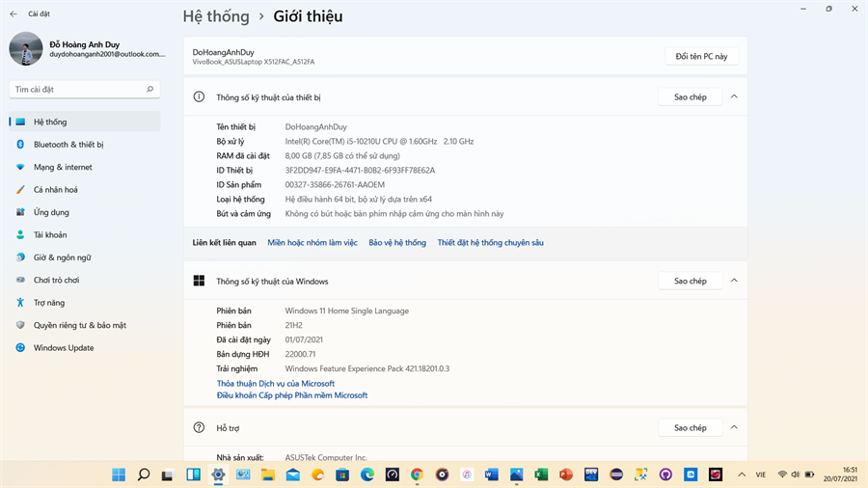Open the Mail app on taskbar
Screen dimensions: 868x488
click(293, 474)
